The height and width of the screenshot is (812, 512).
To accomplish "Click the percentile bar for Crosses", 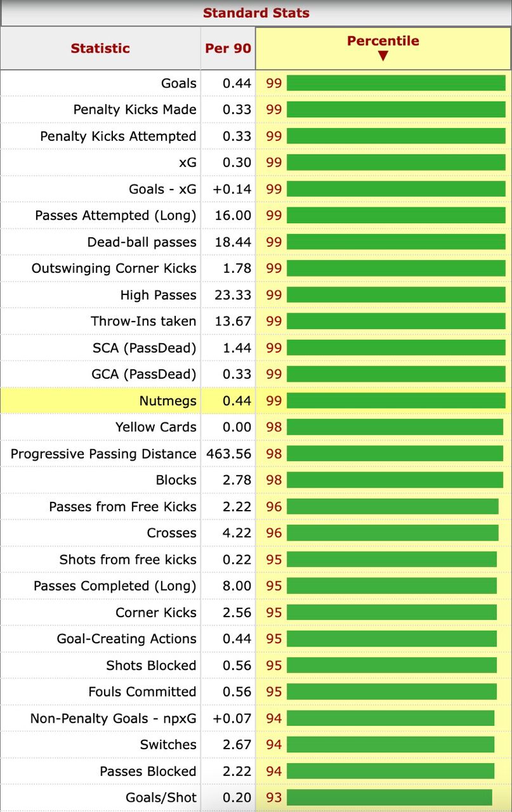I will 392,533.
